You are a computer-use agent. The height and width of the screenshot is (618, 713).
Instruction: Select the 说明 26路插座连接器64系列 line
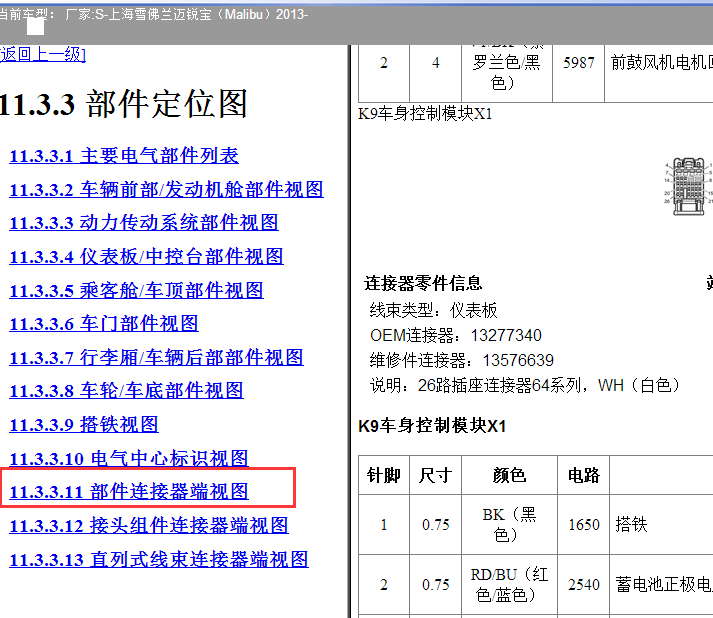coord(524,386)
